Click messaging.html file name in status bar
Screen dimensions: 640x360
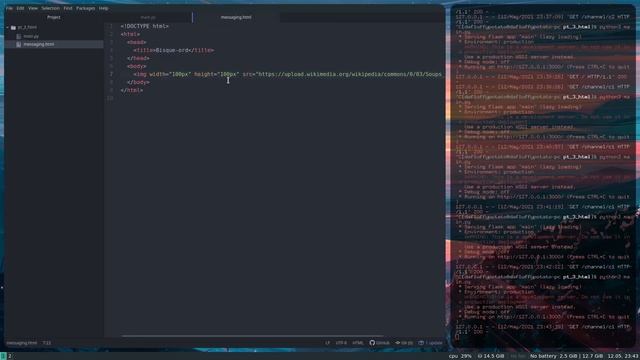[x=22, y=343]
